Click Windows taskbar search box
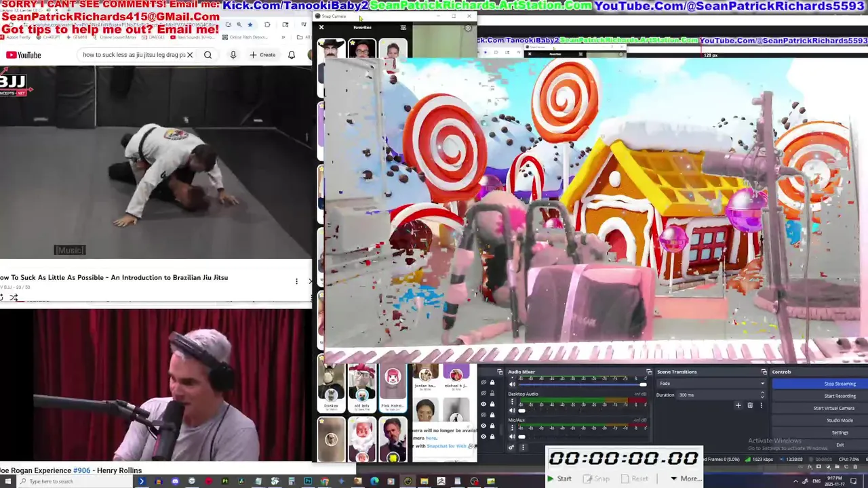 (76, 481)
